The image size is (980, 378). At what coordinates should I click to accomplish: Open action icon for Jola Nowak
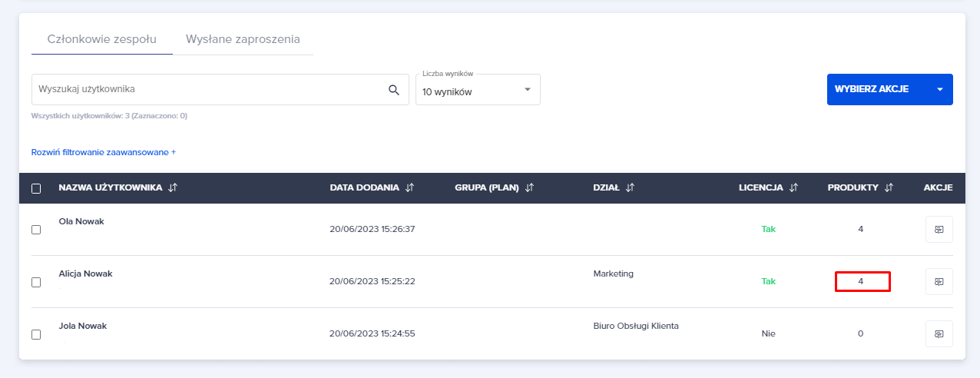point(939,333)
